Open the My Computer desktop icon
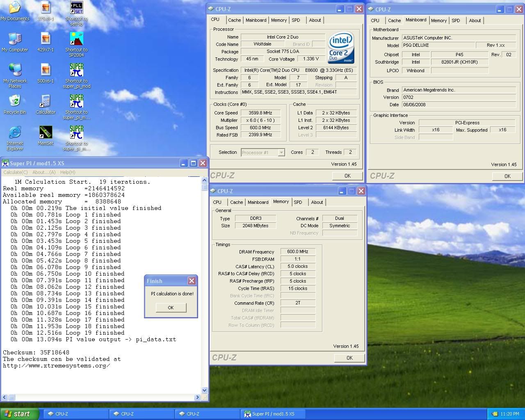Image resolution: width=525 pixels, height=420 pixels. [15, 42]
